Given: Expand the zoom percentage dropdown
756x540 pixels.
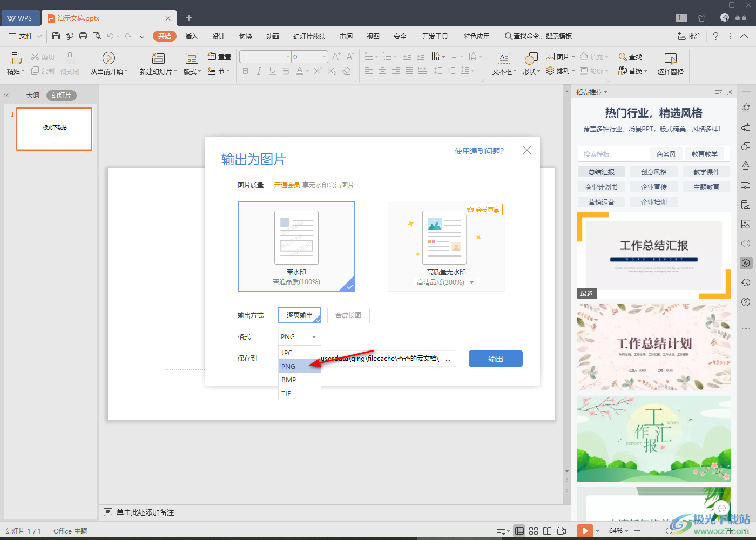Looking at the screenshot, I should click(626, 531).
